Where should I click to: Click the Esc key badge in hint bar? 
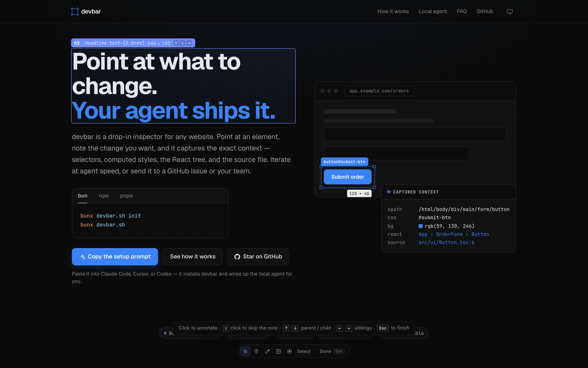coord(383,328)
